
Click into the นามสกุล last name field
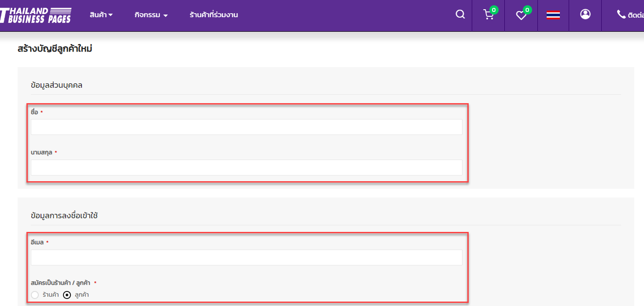246,168
